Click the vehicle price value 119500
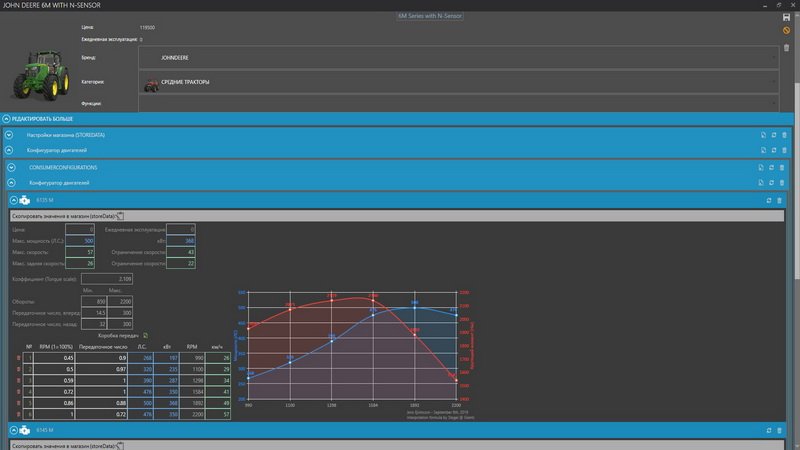This screenshot has width=800, height=450. pos(147,28)
